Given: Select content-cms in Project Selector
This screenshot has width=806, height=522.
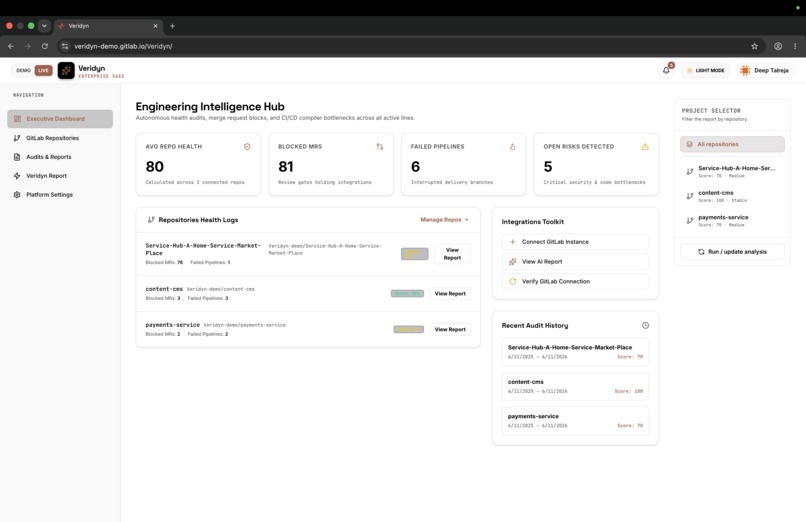Looking at the screenshot, I should (732, 196).
